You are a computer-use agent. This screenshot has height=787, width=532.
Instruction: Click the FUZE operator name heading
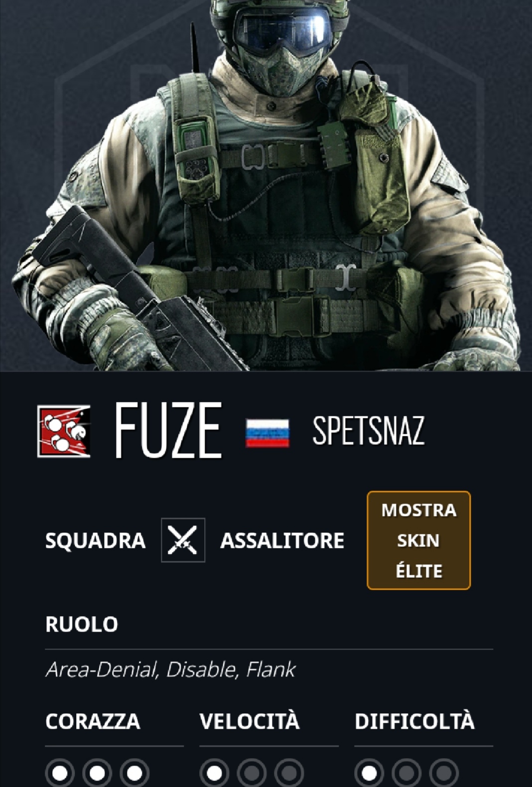(x=168, y=430)
